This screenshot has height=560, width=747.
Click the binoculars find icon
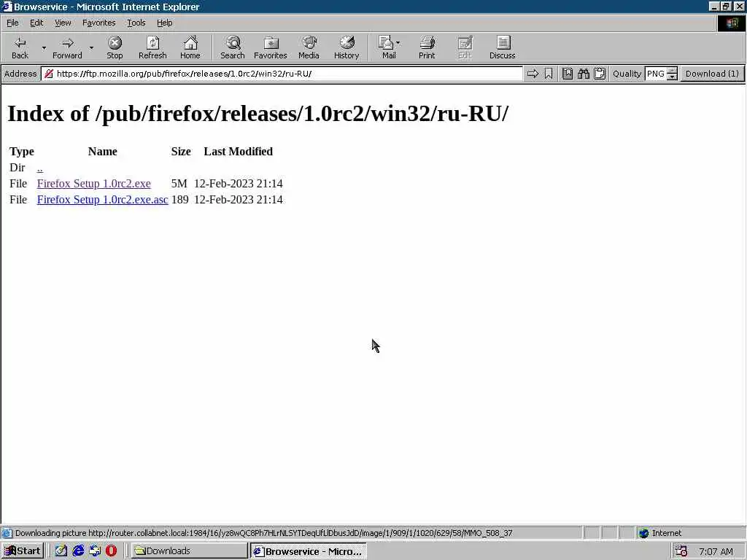click(x=584, y=74)
